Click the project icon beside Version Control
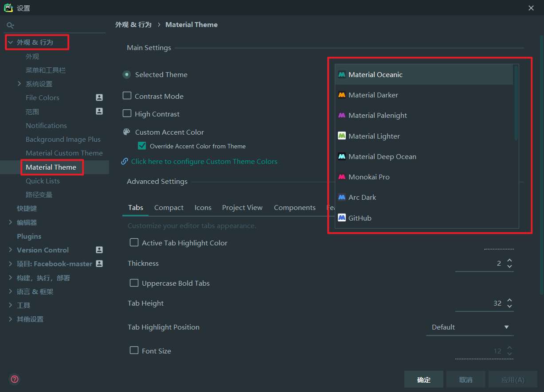Image resolution: width=544 pixels, height=392 pixels. click(99, 250)
